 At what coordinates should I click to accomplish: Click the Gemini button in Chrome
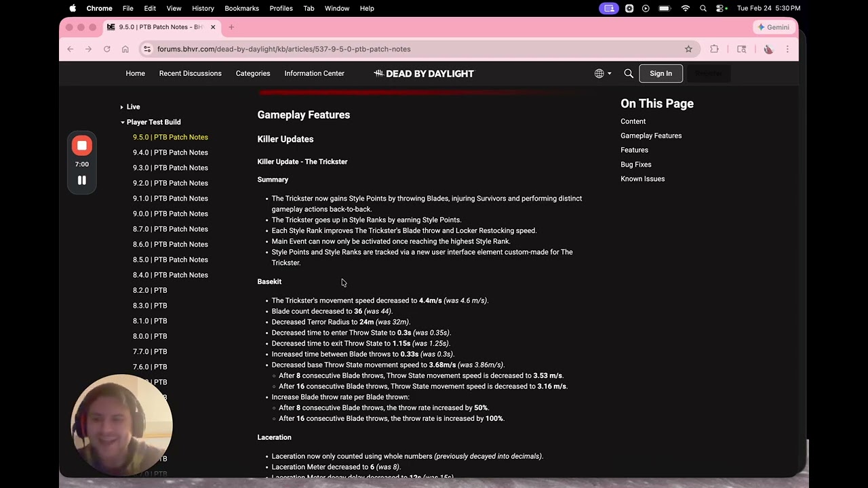[774, 27]
